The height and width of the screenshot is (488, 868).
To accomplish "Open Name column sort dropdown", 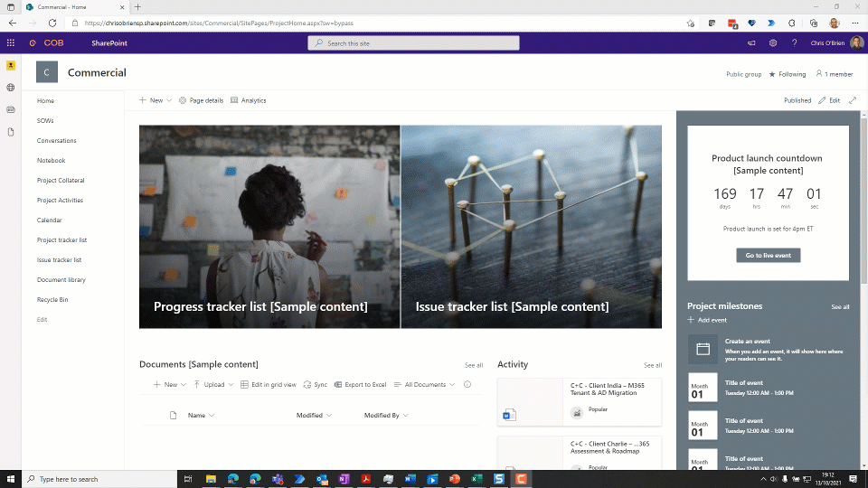I will pyautogui.click(x=201, y=415).
